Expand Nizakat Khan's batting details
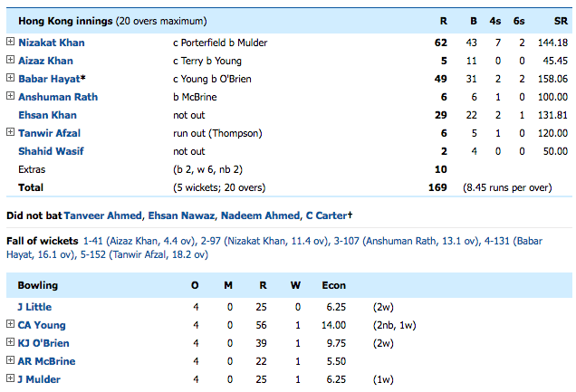Image resolution: width=576 pixels, height=392 pixels. point(10,43)
